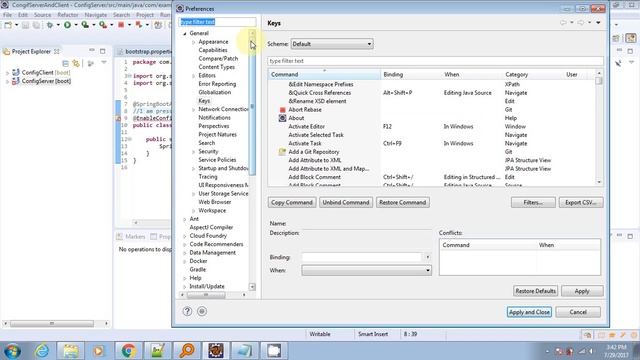Minimize the Project Explorer view
This screenshot has width=640, height=360.
point(92,51)
